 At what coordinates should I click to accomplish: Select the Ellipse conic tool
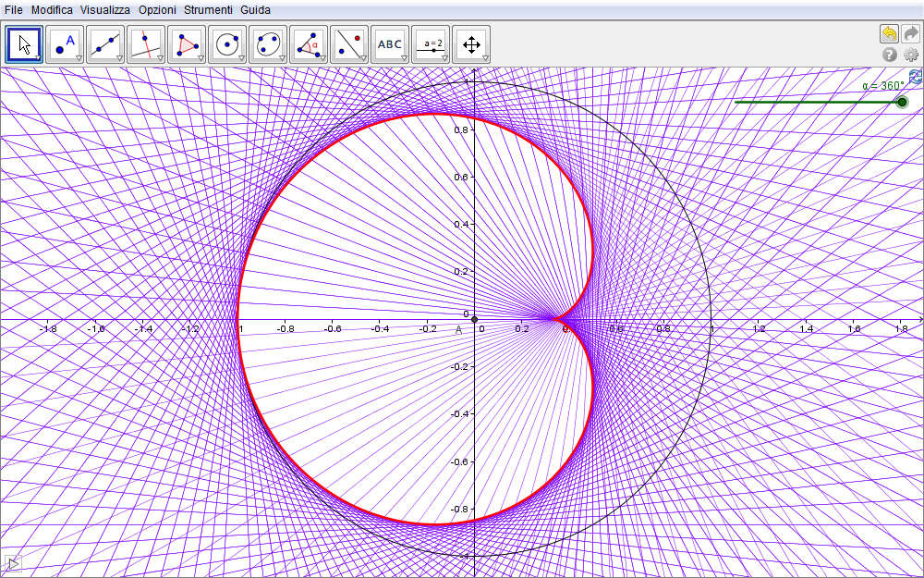click(x=268, y=44)
